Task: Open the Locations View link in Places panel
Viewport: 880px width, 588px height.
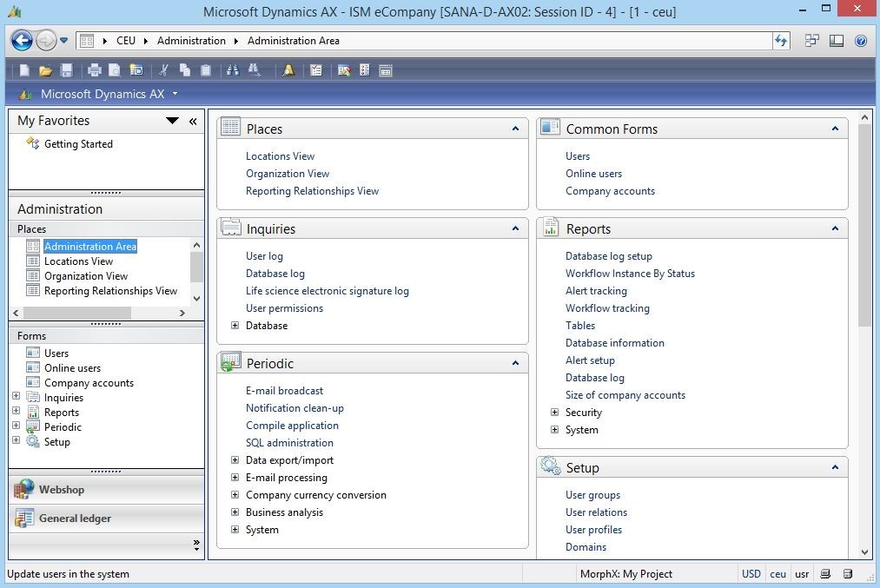Action: tap(280, 156)
